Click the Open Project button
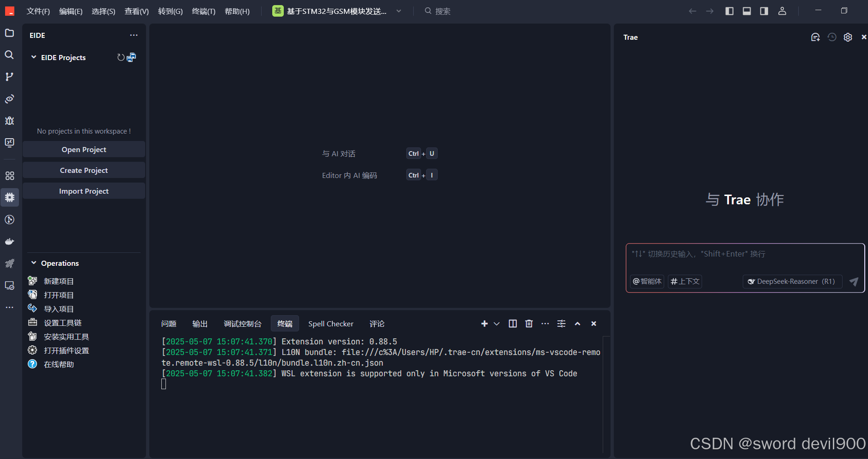This screenshot has height=459, width=868. click(84, 149)
